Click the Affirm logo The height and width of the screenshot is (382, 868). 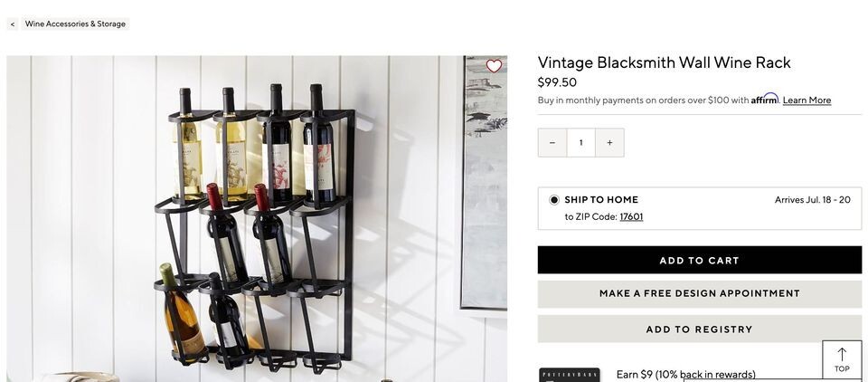(x=765, y=100)
